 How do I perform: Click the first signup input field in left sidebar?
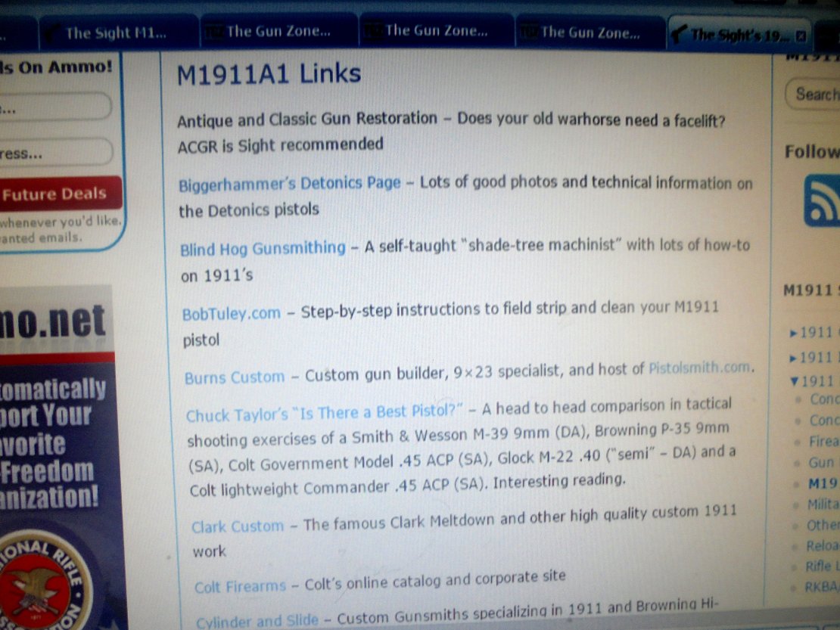(x=54, y=107)
